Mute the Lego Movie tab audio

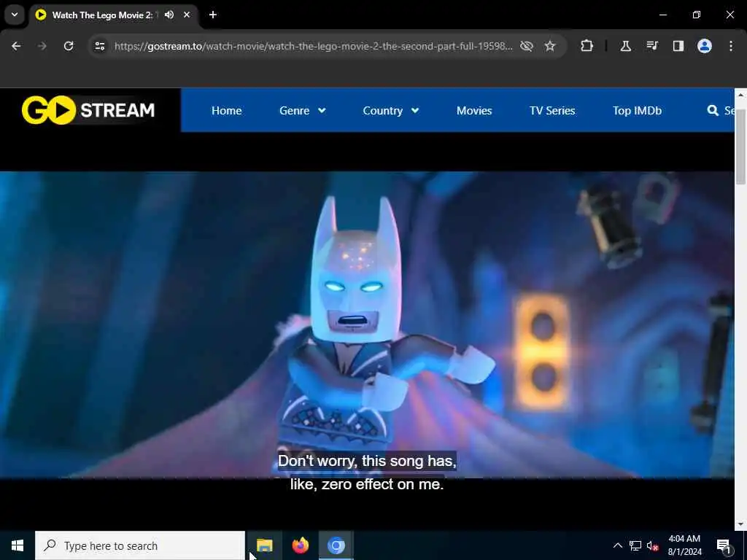pos(169,15)
